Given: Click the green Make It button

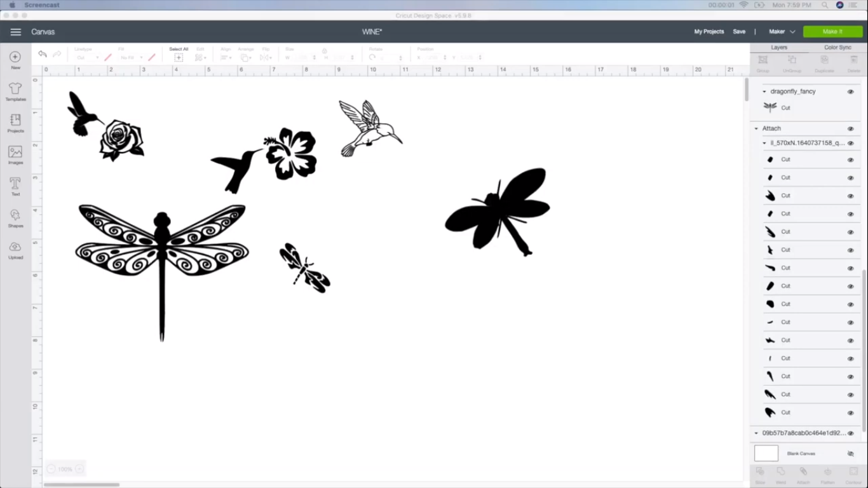Looking at the screenshot, I should [x=832, y=31].
